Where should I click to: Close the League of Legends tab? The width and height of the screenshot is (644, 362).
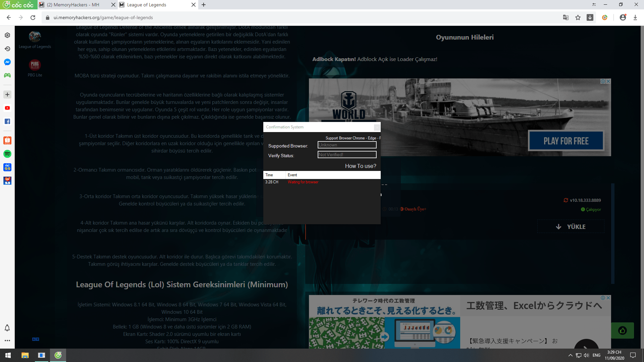coord(194,5)
